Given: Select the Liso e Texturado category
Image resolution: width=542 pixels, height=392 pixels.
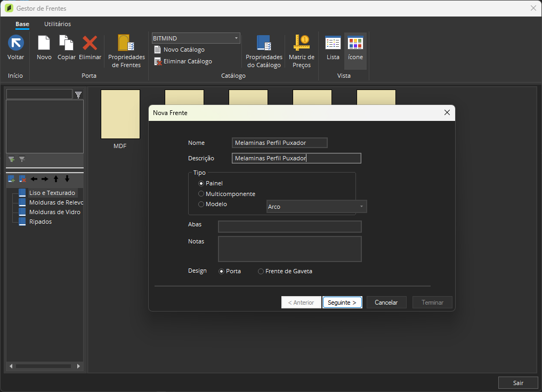Looking at the screenshot, I should point(52,193).
